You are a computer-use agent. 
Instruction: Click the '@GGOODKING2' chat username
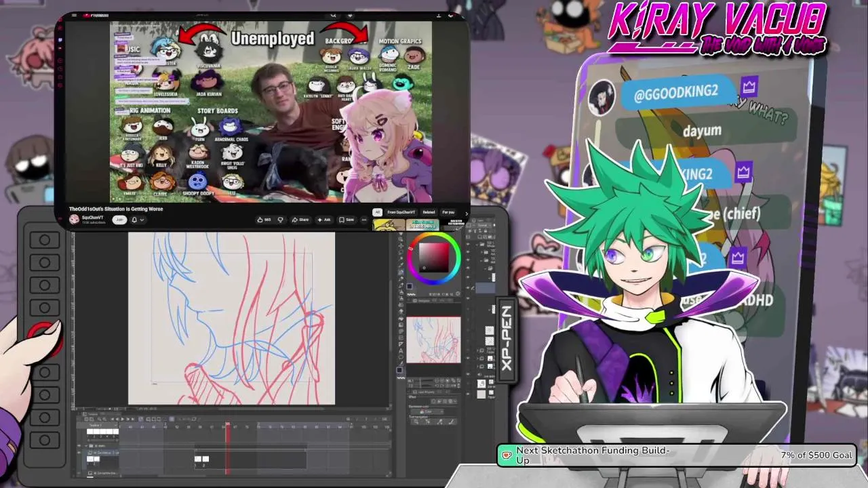[676, 93]
